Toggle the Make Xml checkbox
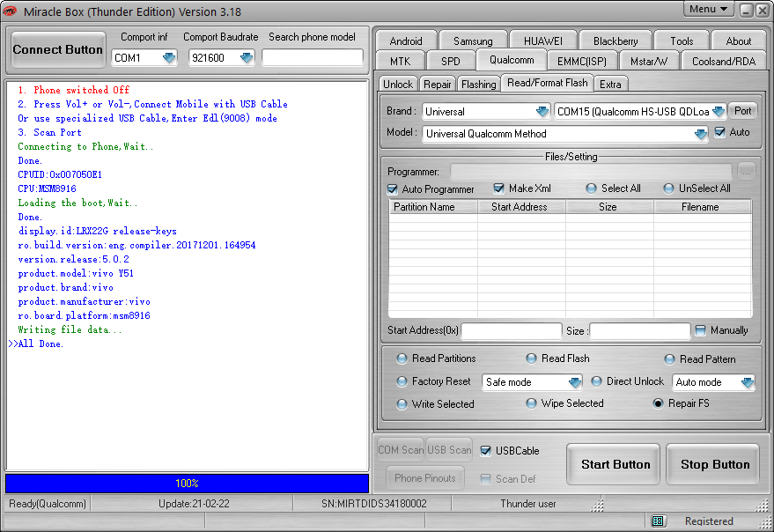This screenshot has height=532, width=774. [x=498, y=188]
